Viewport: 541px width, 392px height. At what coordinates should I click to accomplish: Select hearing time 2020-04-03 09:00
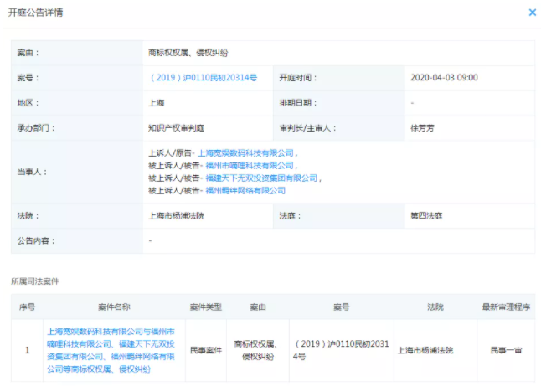[444, 78]
